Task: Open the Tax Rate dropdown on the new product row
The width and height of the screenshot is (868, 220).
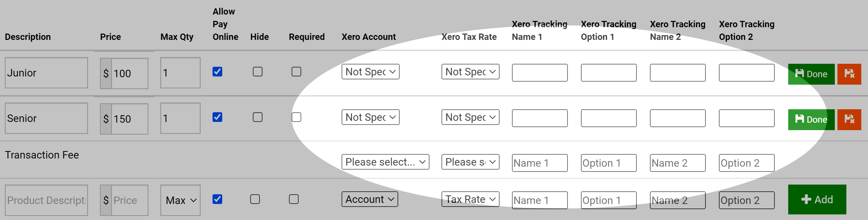Action: (470, 199)
